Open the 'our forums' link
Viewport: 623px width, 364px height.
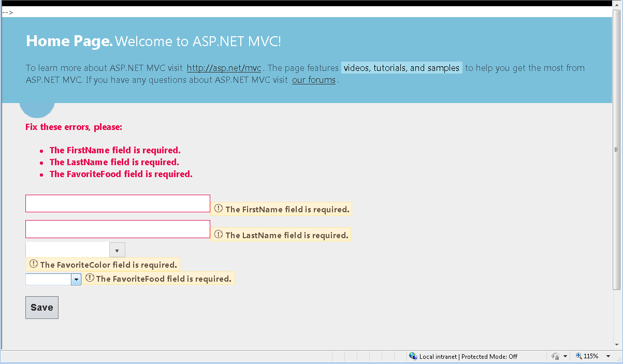[x=314, y=80]
